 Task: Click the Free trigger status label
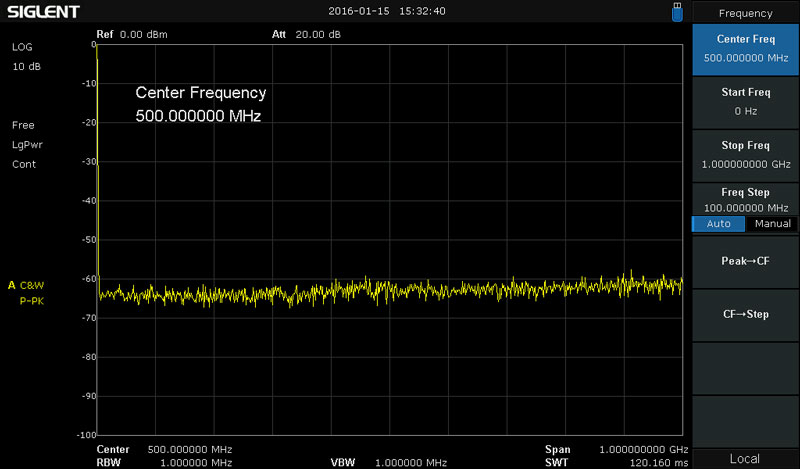[x=23, y=126]
